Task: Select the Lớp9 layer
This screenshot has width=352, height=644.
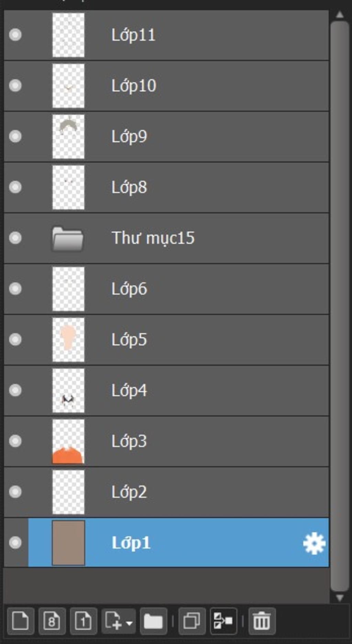Action: [166, 137]
